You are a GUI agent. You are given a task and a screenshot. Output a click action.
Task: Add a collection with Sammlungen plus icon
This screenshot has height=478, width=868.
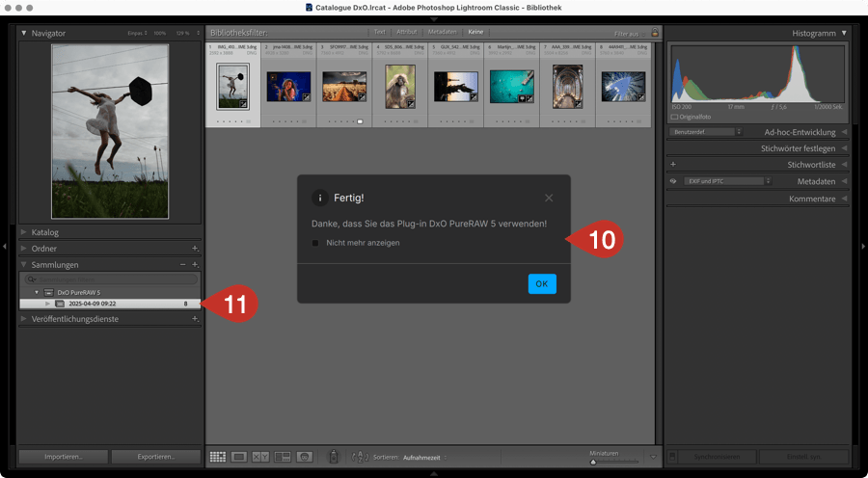click(195, 265)
